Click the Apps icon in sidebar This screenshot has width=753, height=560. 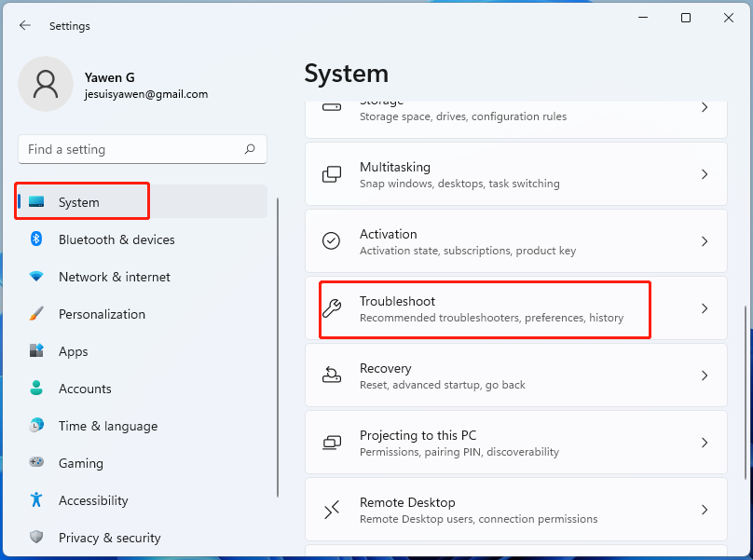tap(36, 350)
